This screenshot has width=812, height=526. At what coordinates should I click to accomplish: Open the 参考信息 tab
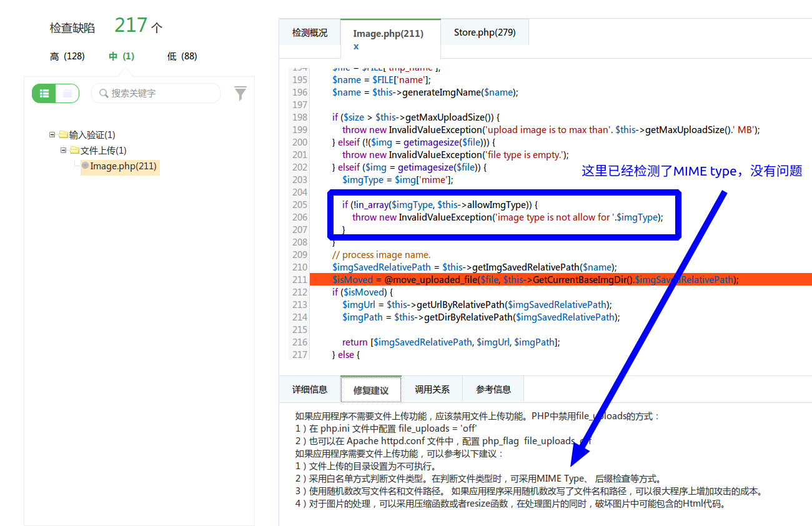pyautogui.click(x=493, y=390)
